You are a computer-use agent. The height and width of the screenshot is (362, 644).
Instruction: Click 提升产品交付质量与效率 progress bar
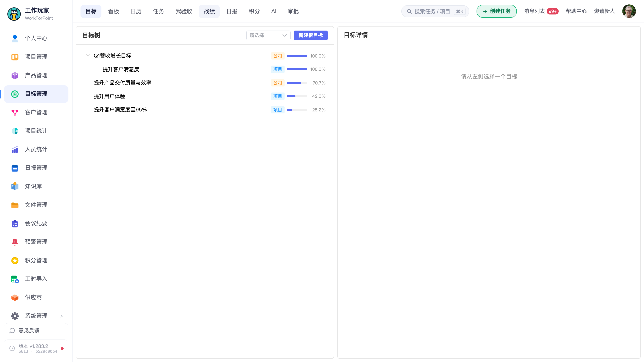pos(297,83)
